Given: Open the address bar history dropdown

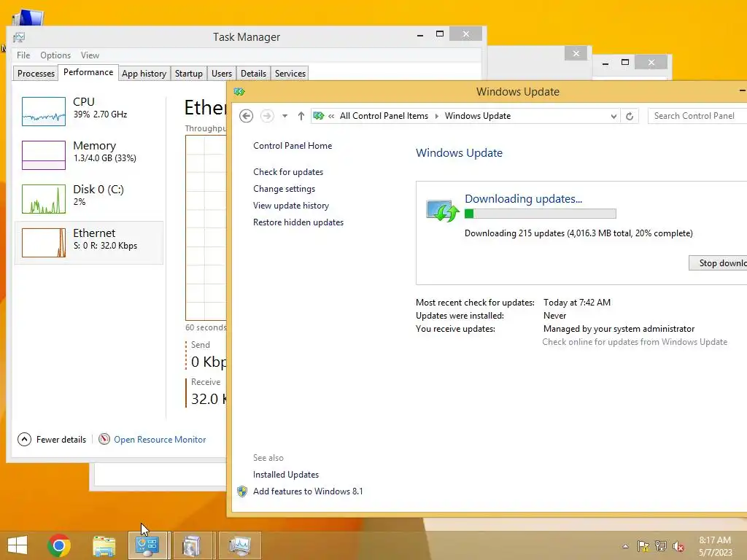Looking at the screenshot, I should [x=614, y=116].
